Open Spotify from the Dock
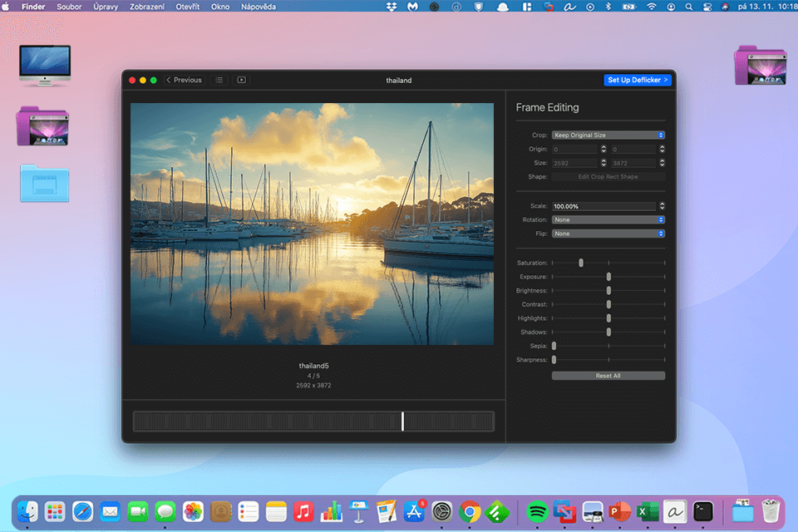 pyautogui.click(x=537, y=512)
